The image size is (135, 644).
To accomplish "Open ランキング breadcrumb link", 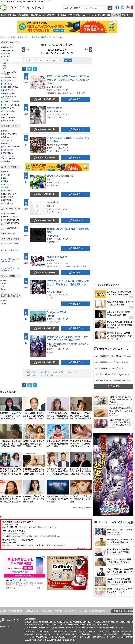I will 12,37.
